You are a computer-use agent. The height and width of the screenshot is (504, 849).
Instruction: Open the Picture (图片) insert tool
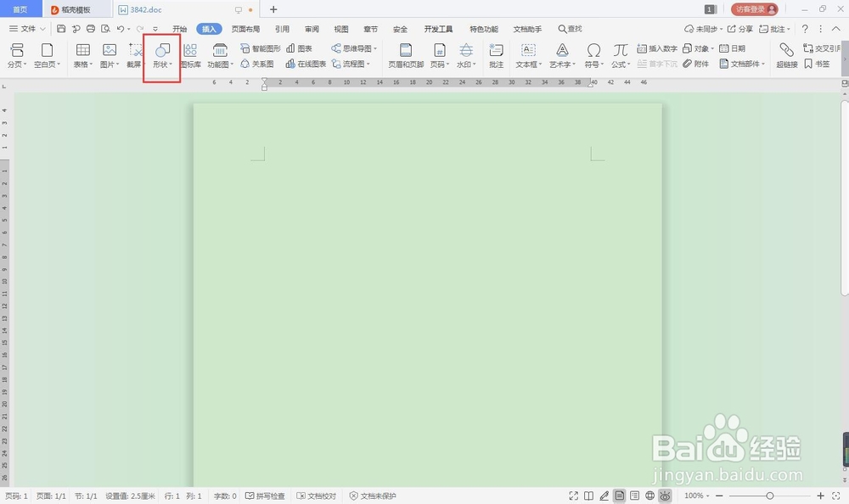pyautogui.click(x=110, y=55)
